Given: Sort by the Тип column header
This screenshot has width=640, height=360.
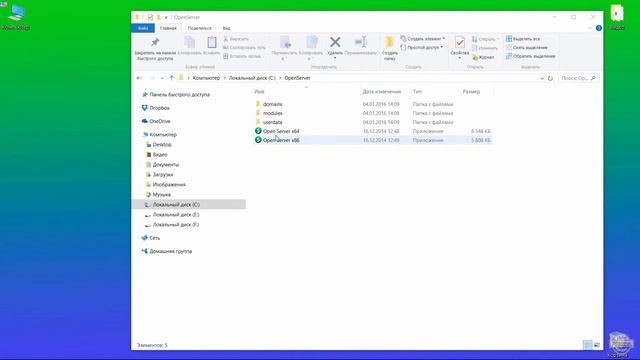Looking at the screenshot, I should pyautogui.click(x=417, y=92).
